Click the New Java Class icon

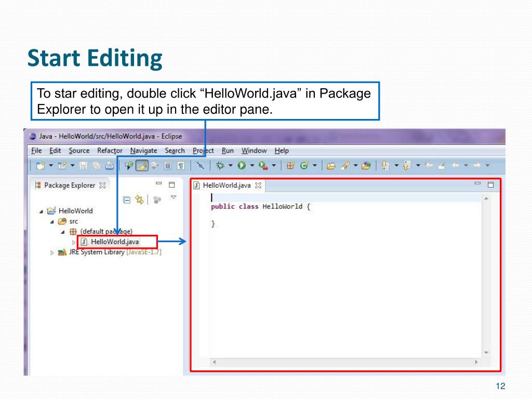coord(304,166)
